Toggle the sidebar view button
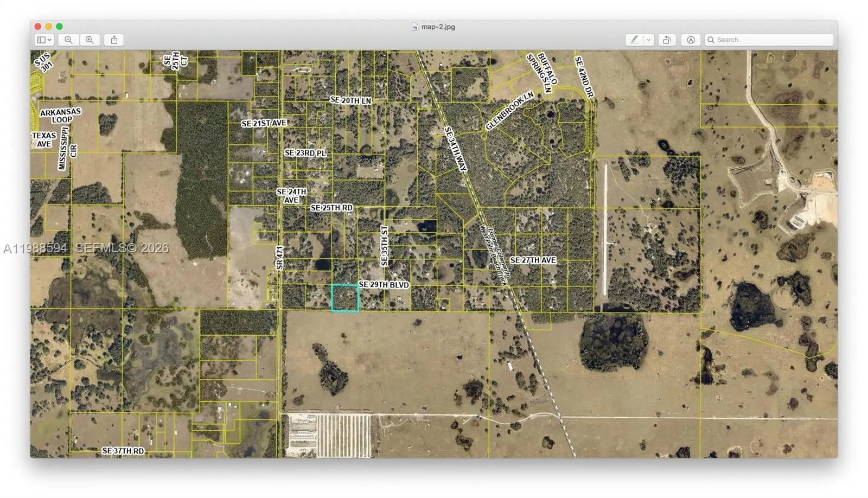The height and width of the screenshot is (498, 868). [x=41, y=40]
